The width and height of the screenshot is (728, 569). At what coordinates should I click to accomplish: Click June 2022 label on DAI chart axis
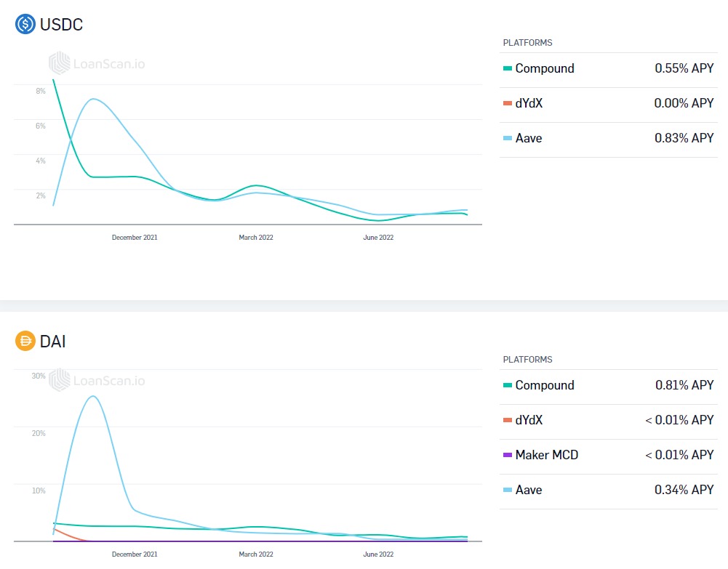coord(378,554)
